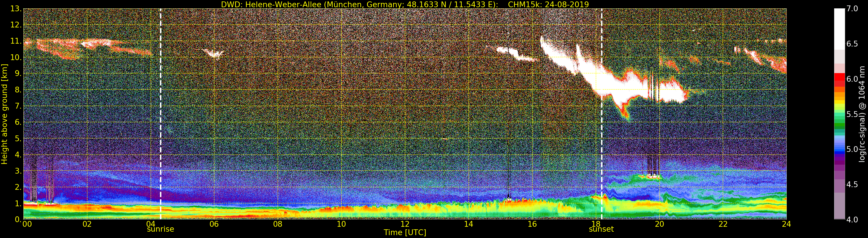The height and width of the screenshot is (238, 868).
Task: Select the "12" time axis tick label
Action: point(405,224)
